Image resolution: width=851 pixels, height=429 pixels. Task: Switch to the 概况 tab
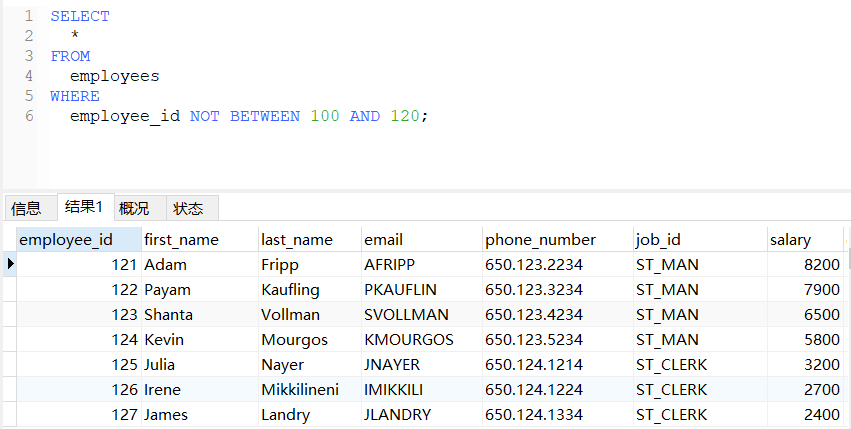134,209
